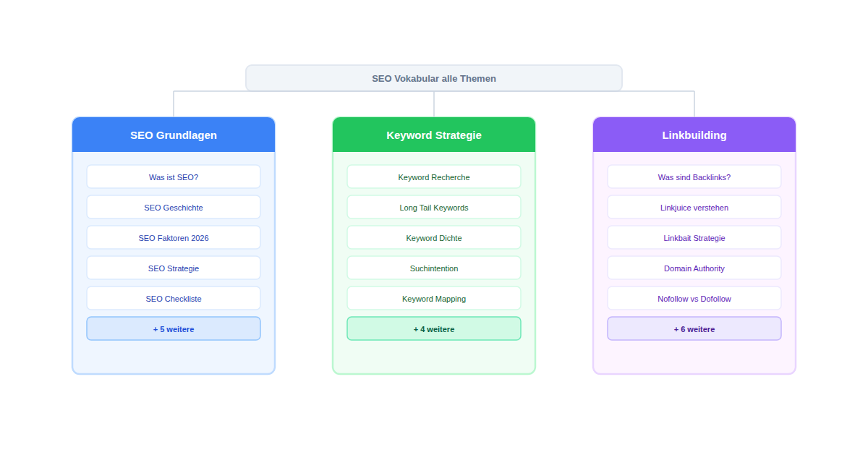Screen dimensions: 868x450
Task: Click the Linkjuice verstehen item
Action: tap(694, 208)
